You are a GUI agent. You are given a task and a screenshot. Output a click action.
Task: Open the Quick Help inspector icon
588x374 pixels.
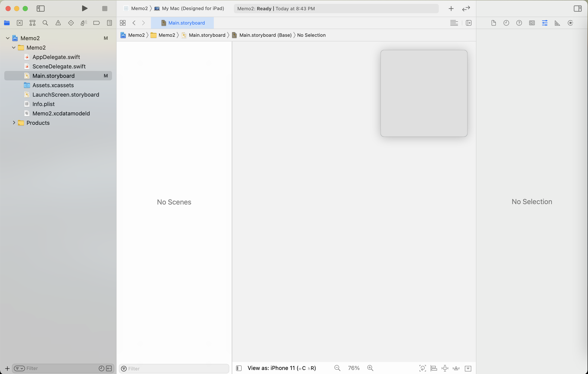519,23
